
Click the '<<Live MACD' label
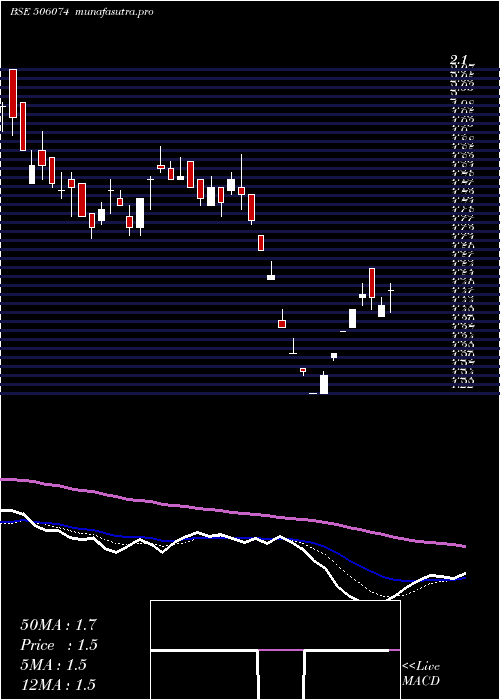(x=421, y=674)
